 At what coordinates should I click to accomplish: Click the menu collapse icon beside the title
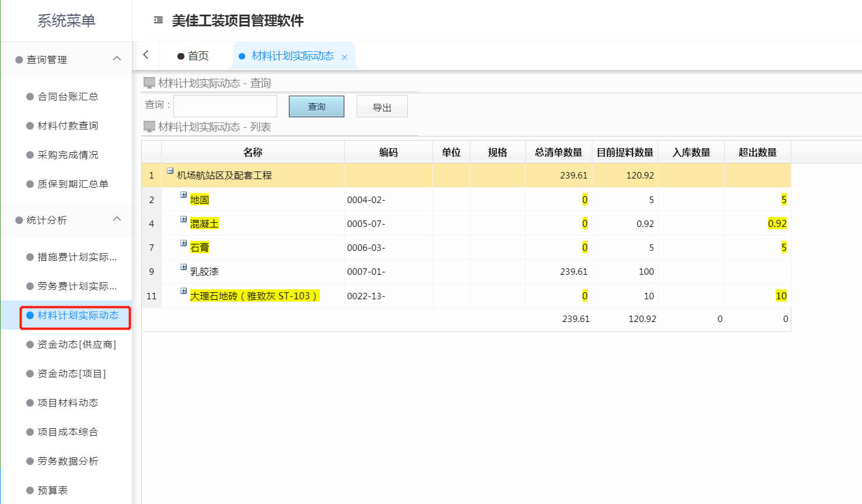click(x=158, y=20)
